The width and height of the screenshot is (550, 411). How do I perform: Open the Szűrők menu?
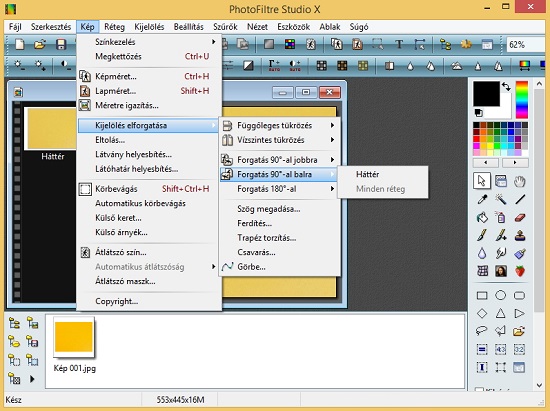pyautogui.click(x=225, y=27)
